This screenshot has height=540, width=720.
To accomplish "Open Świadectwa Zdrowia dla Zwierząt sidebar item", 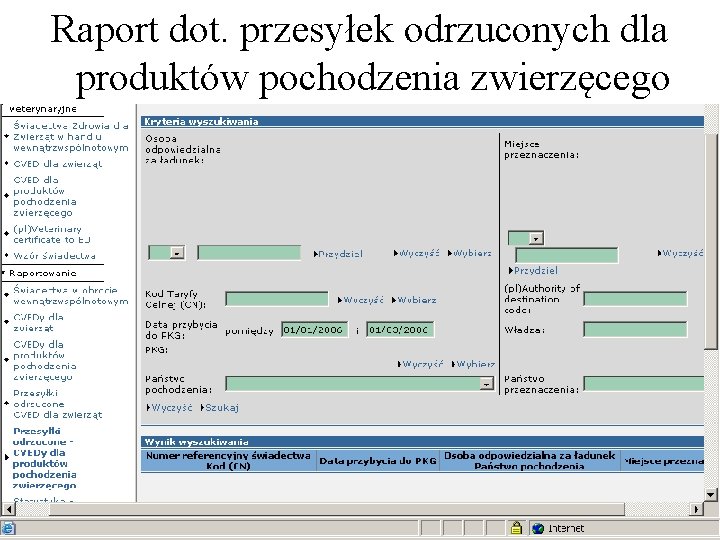I will pos(71,137).
